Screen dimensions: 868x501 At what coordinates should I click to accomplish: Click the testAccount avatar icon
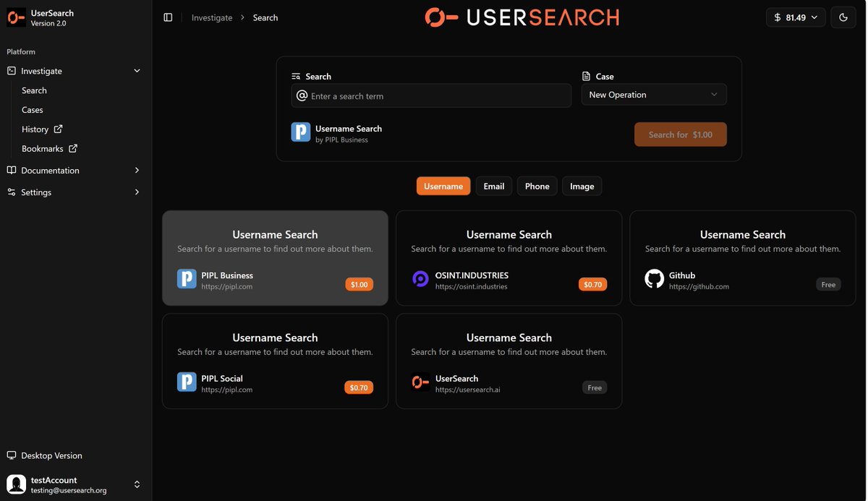tap(16, 484)
